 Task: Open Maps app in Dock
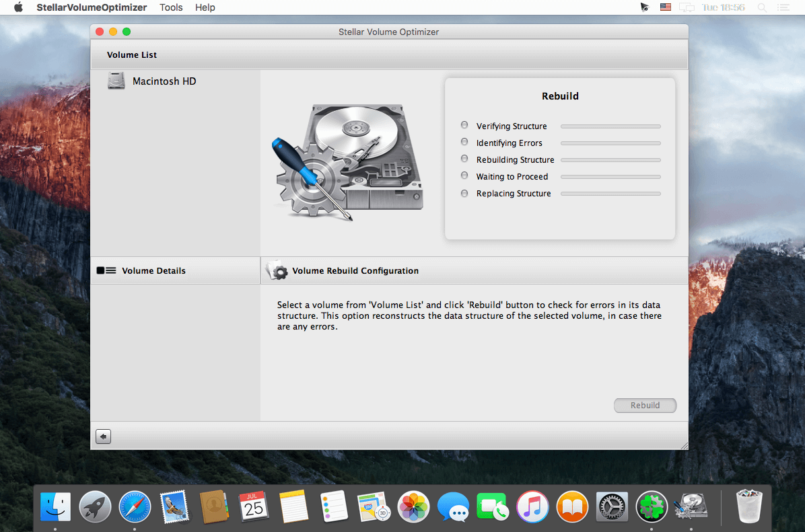[374, 507]
